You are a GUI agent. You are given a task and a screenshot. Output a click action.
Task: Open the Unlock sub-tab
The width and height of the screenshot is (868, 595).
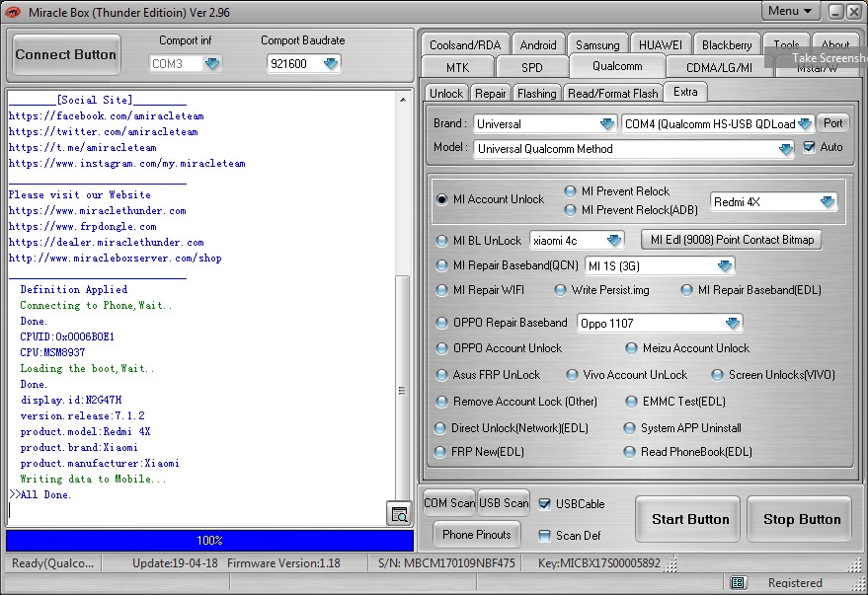(446, 94)
